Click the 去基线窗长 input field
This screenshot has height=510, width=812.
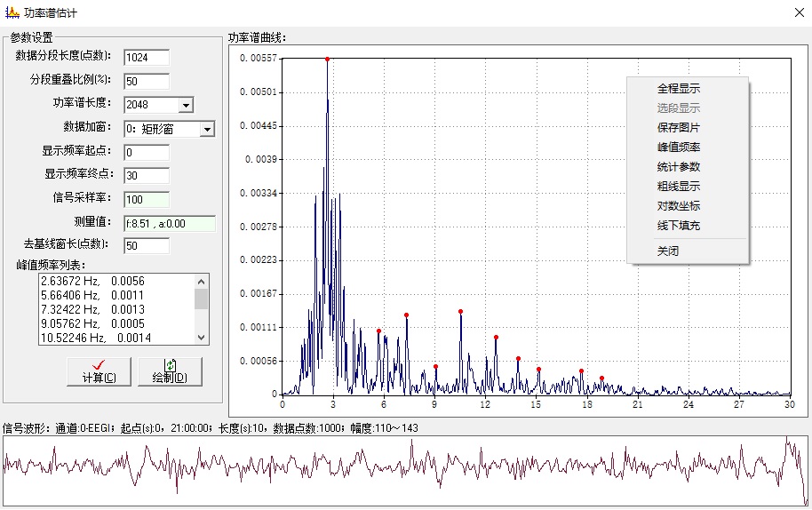point(147,245)
